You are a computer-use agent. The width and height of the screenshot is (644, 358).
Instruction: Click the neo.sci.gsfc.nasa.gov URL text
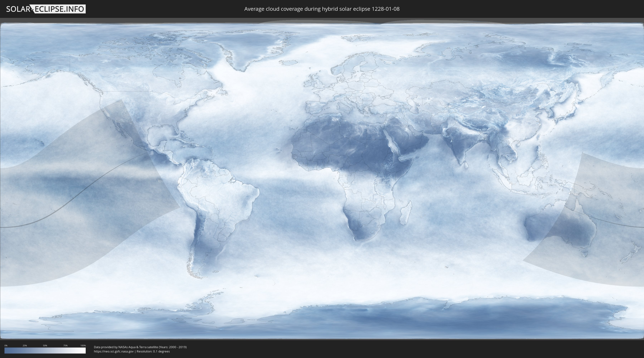click(x=114, y=351)
